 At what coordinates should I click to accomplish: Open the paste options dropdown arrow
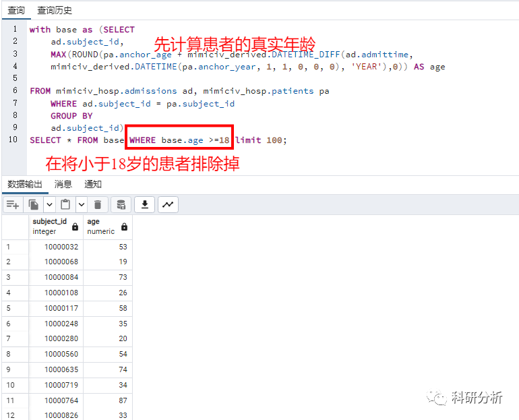click(82, 204)
